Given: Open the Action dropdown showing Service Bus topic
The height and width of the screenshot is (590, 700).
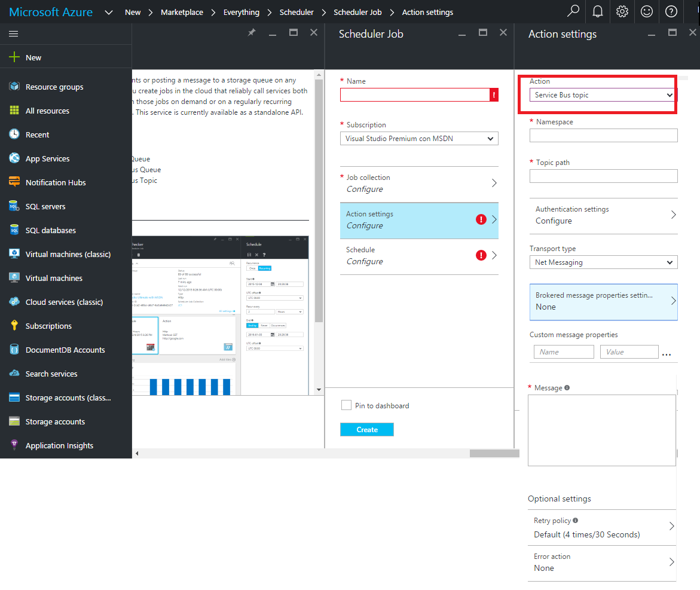Looking at the screenshot, I should [x=603, y=95].
